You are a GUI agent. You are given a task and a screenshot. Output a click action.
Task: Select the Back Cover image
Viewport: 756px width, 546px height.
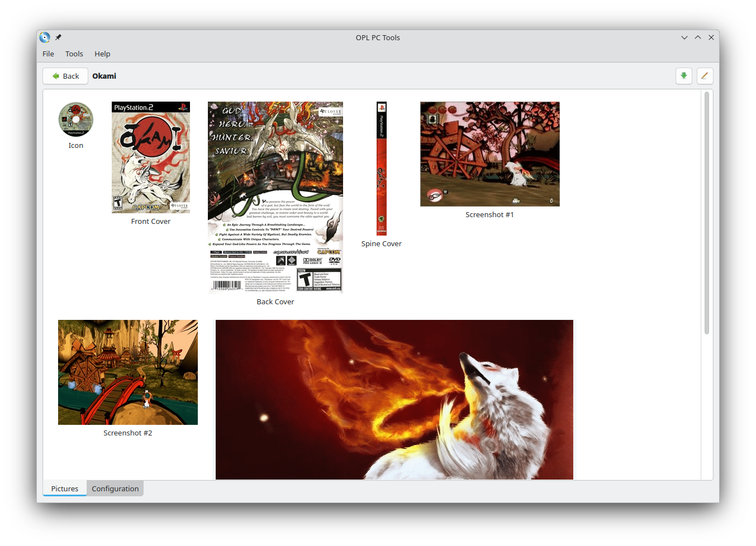tap(275, 198)
